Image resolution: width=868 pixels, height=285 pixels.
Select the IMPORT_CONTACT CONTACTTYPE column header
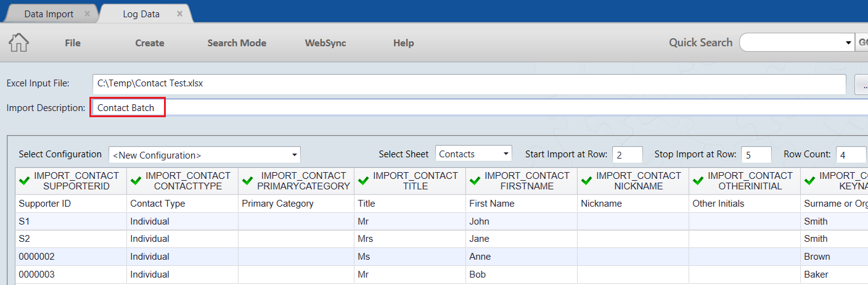click(182, 181)
